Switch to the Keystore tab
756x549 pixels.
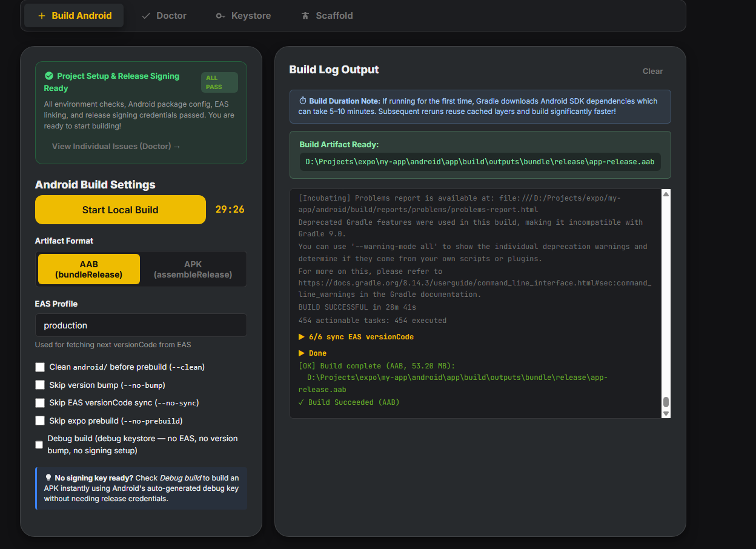[x=244, y=16]
